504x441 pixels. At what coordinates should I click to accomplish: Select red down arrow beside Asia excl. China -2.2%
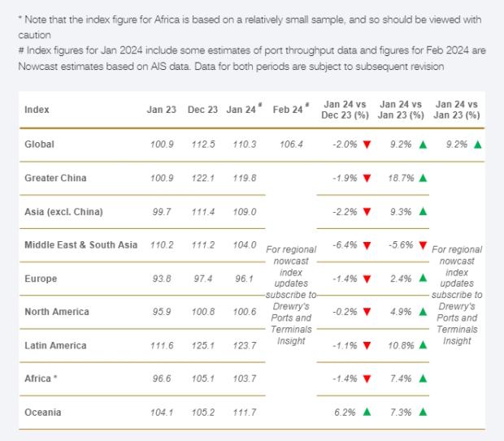[x=367, y=211]
